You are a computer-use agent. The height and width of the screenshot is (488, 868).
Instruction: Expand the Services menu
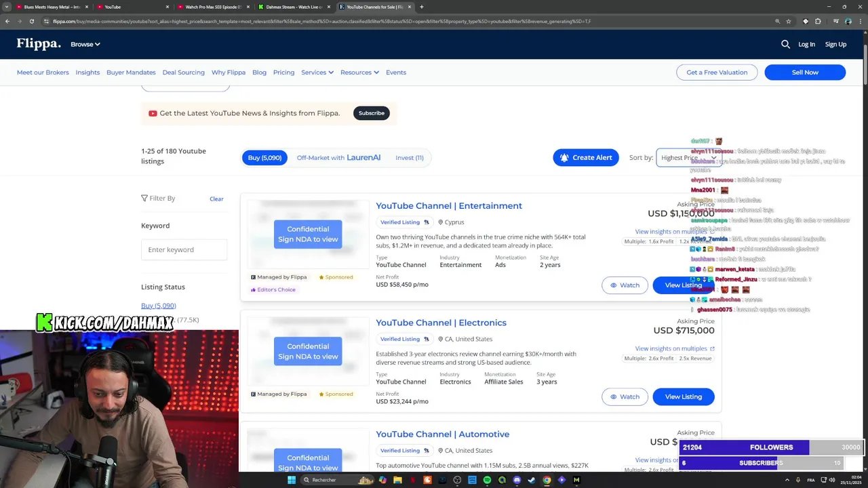pos(317,73)
